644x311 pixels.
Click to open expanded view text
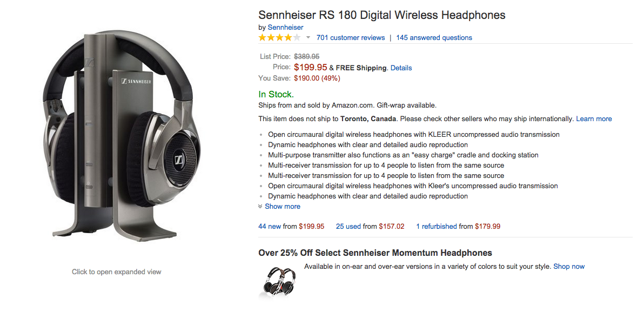(116, 272)
